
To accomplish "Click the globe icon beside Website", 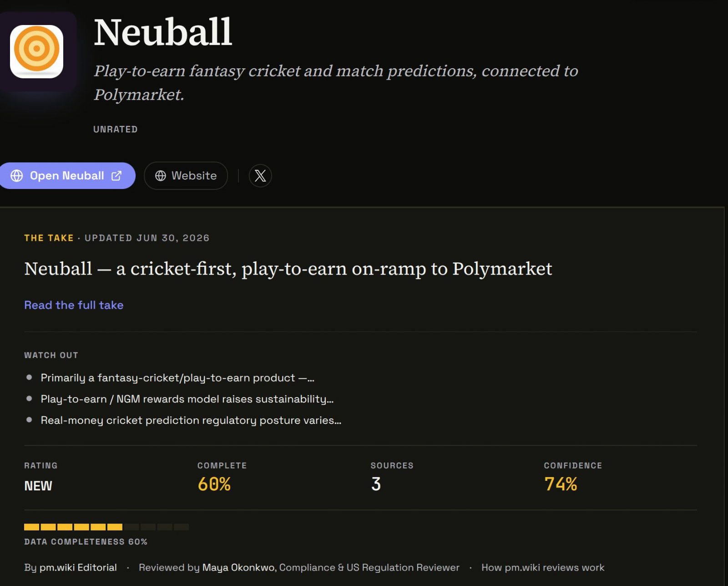I will pyautogui.click(x=161, y=176).
